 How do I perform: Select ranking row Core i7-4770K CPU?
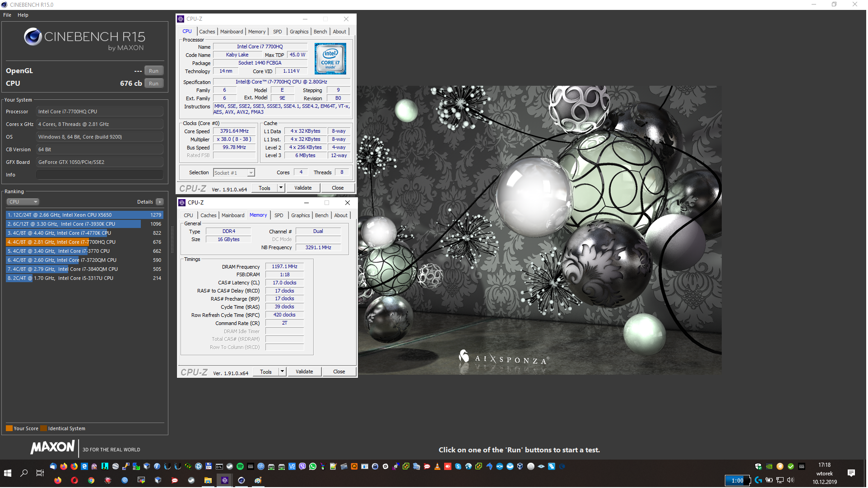click(84, 233)
